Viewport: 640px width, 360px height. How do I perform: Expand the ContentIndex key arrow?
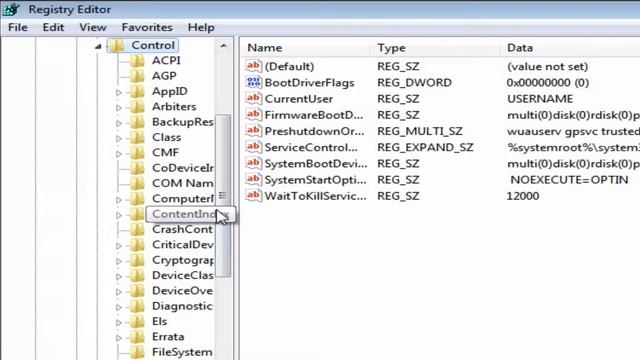(x=119, y=215)
